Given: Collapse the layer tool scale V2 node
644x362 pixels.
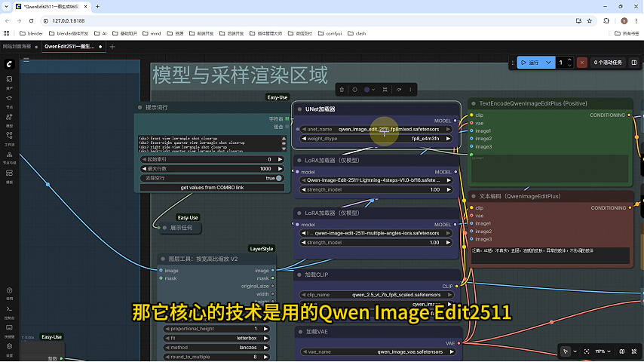Looking at the screenshot, I should click(163, 259).
